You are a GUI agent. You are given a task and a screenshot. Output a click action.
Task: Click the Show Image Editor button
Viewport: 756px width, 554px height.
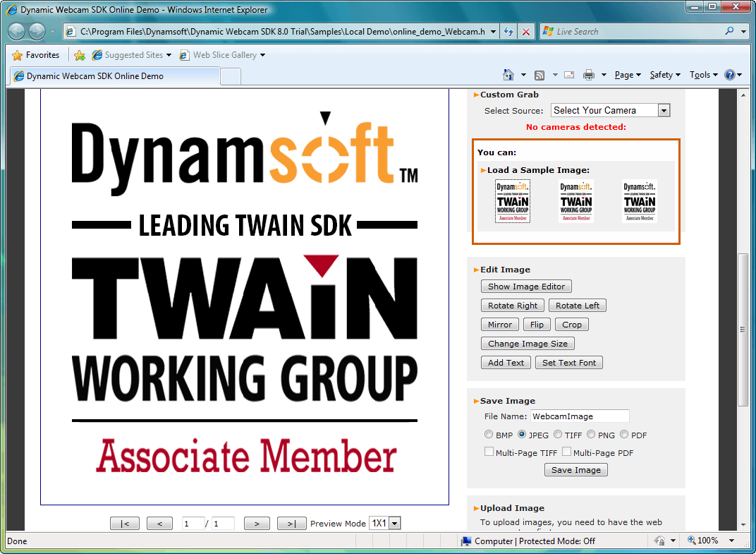click(x=526, y=286)
